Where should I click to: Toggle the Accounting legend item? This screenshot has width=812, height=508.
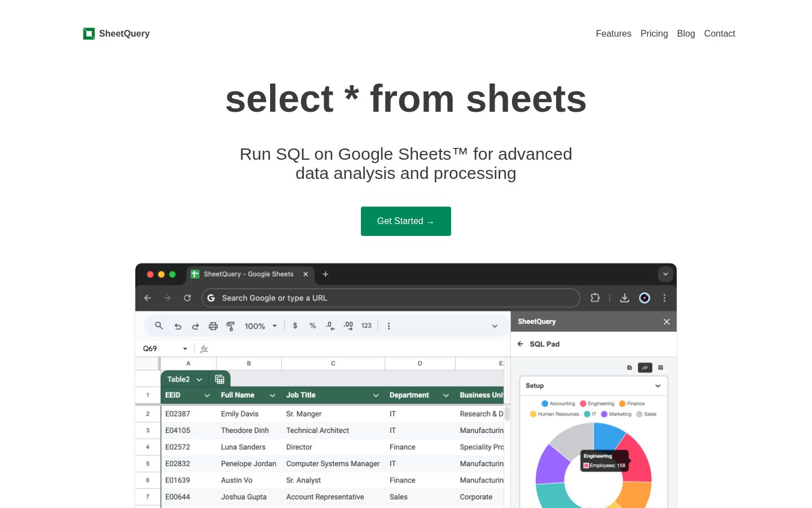click(x=558, y=404)
